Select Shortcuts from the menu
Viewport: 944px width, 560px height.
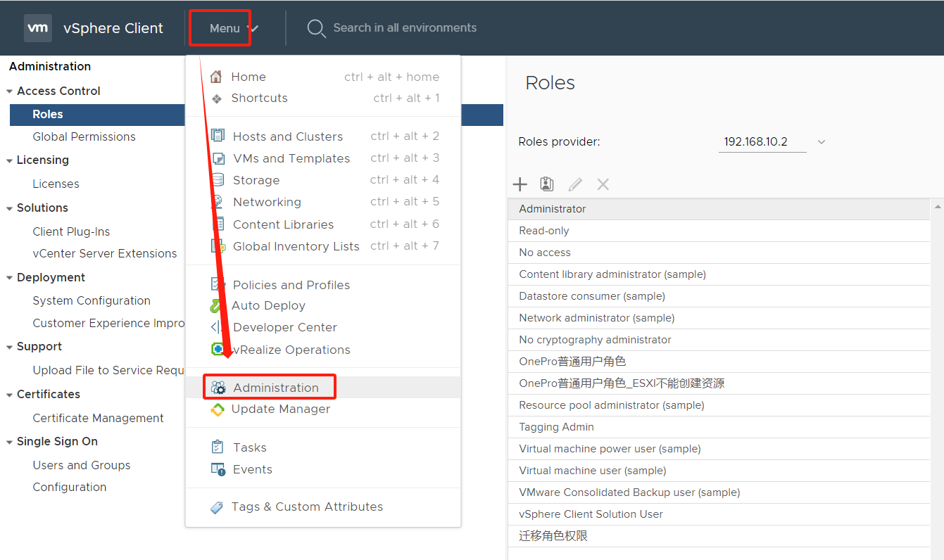(x=323, y=98)
